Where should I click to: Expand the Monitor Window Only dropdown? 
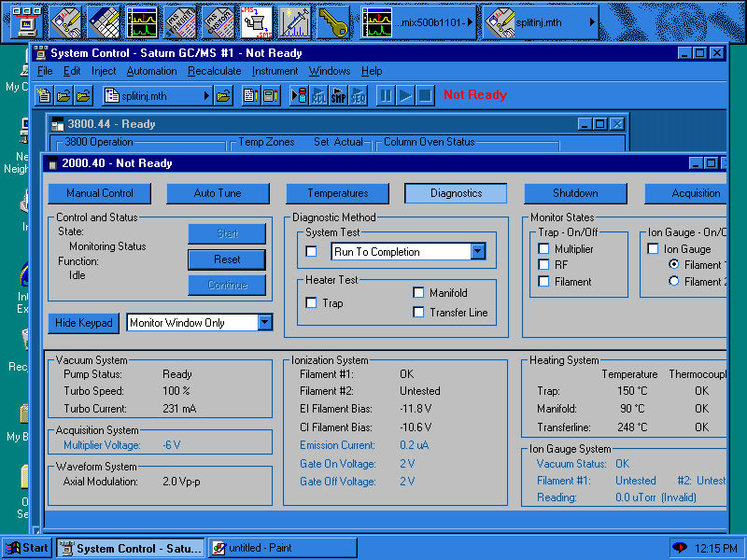[x=265, y=322]
